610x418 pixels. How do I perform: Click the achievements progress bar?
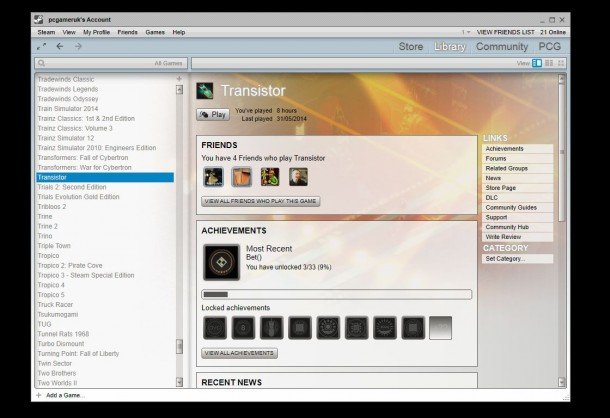click(x=337, y=294)
